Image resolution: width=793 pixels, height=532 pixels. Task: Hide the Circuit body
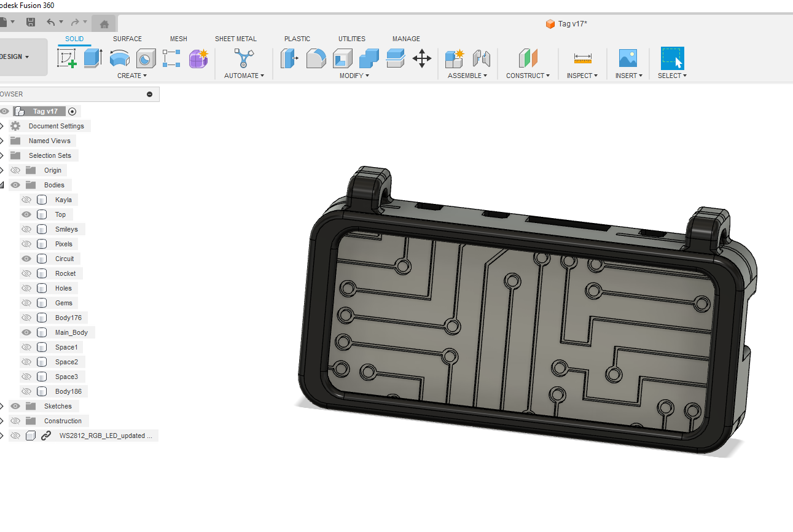[26, 259]
